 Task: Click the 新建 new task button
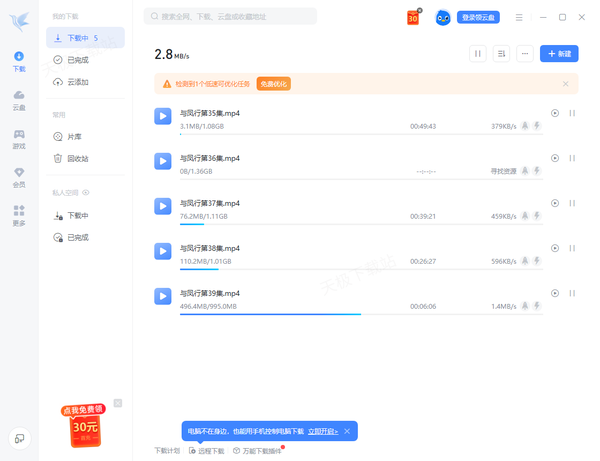click(559, 54)
